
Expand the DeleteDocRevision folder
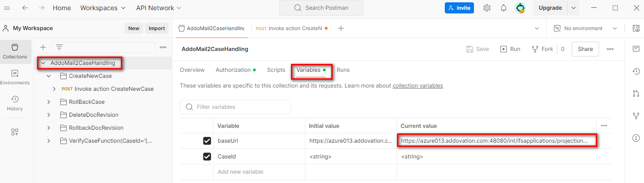(x=49, y=115)
